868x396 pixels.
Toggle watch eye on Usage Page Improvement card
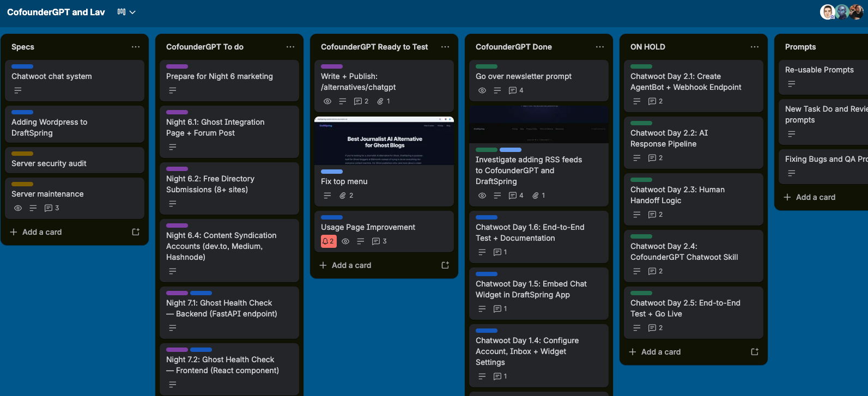(x=345, y=241)
